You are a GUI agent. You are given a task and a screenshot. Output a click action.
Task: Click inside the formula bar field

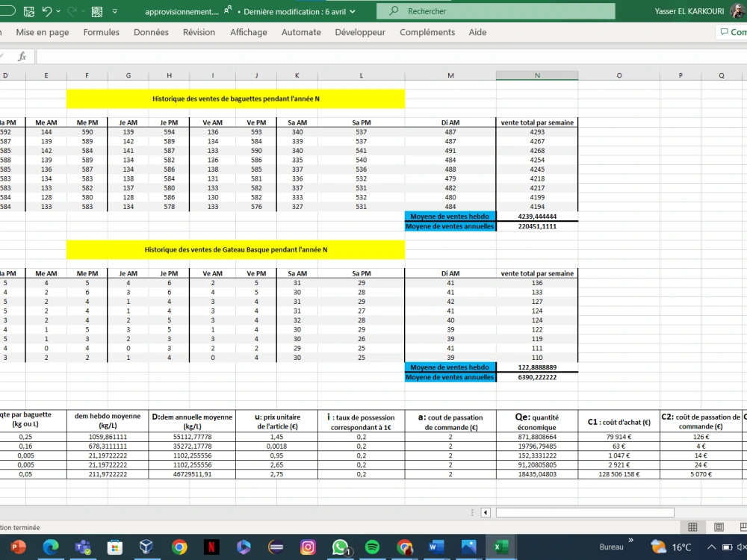[391, 57]
